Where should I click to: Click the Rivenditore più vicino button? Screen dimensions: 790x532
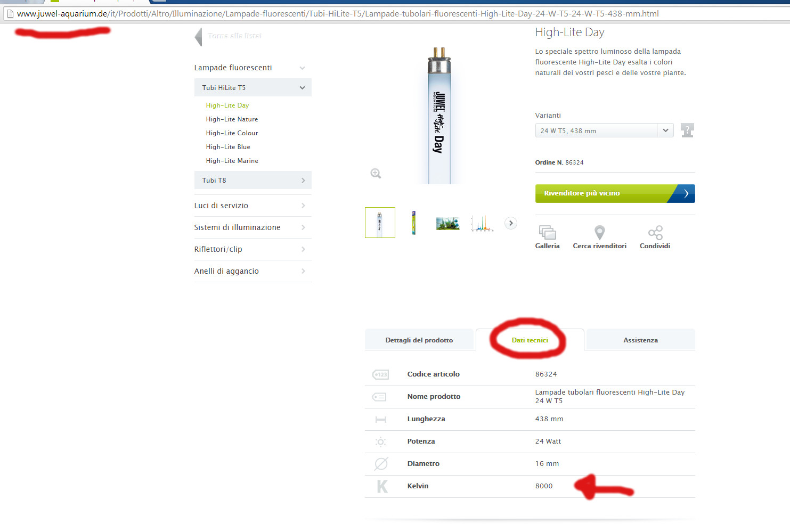coord(615,193)
